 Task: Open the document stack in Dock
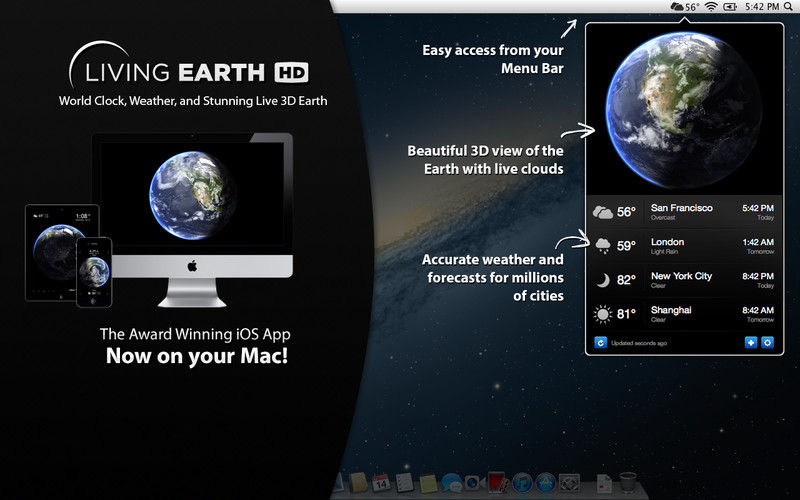(x=604, y=483)
